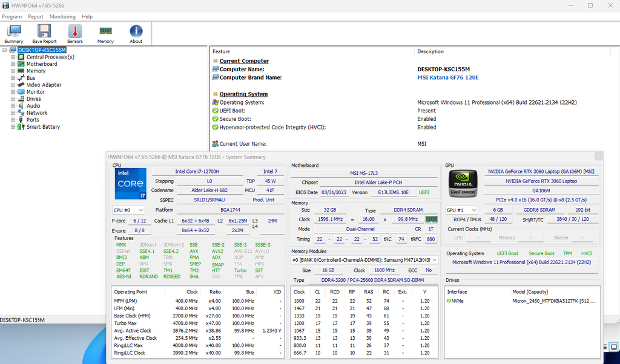620x364 pixels.
Task: Select the DESKTOP-KSC155M root node
Action: click(42, 50)
